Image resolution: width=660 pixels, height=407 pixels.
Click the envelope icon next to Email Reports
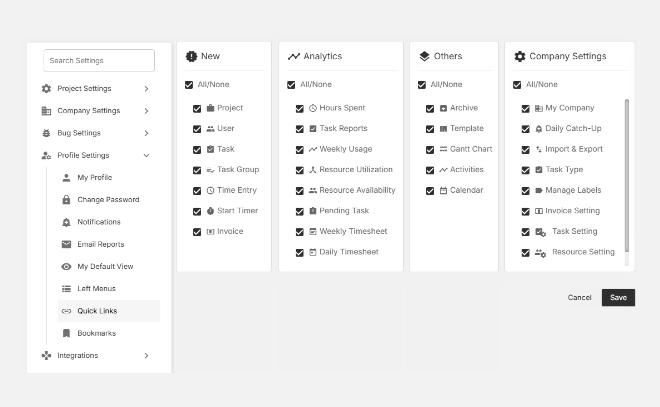coord(66,244)
